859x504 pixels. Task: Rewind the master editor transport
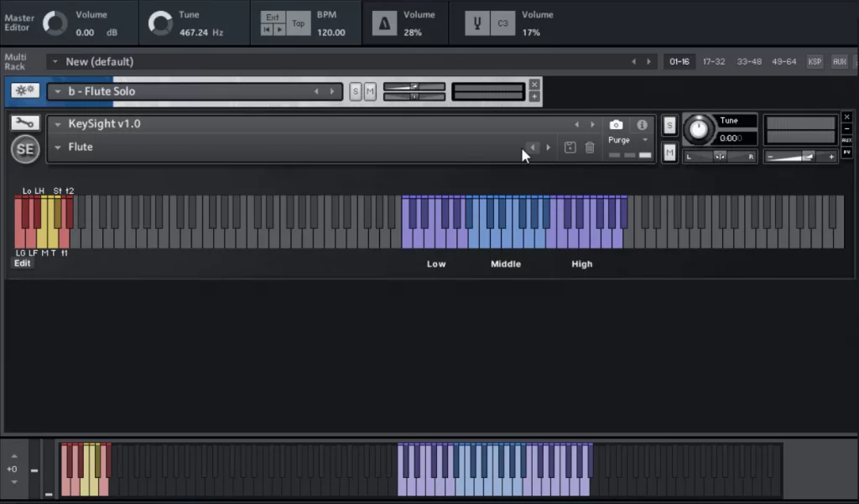tap(267, 29)
